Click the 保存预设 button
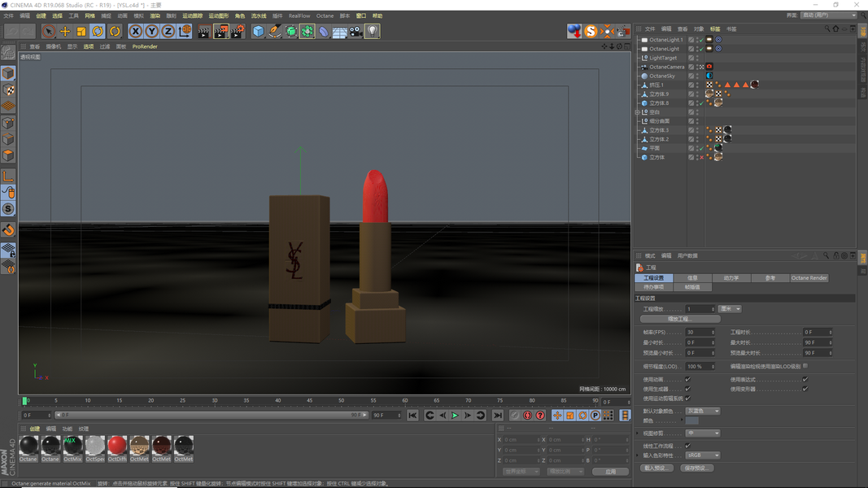Viewport: 868px width, 488px height. [696, 468]
